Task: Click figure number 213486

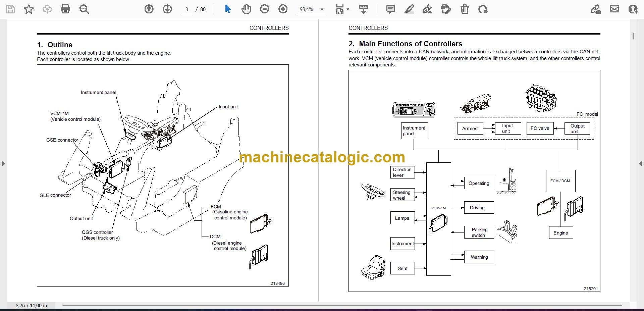Action: point(278,283)
